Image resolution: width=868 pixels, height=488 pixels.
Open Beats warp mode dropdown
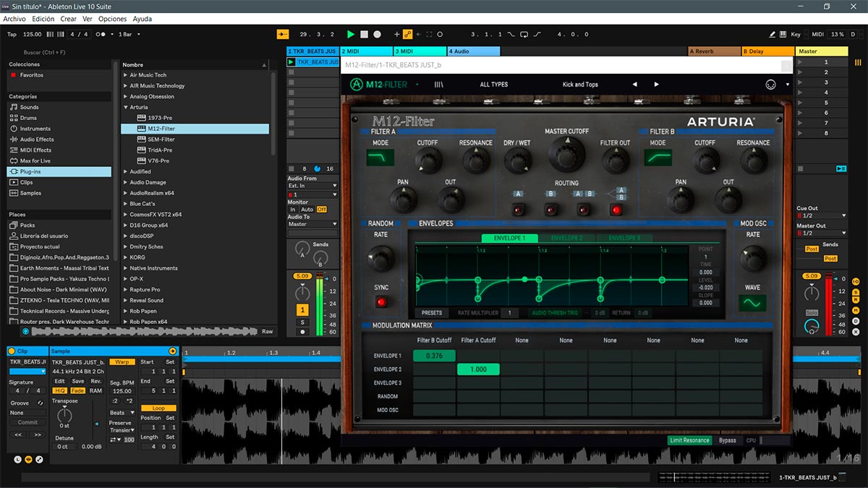click(x=122, y=413)
